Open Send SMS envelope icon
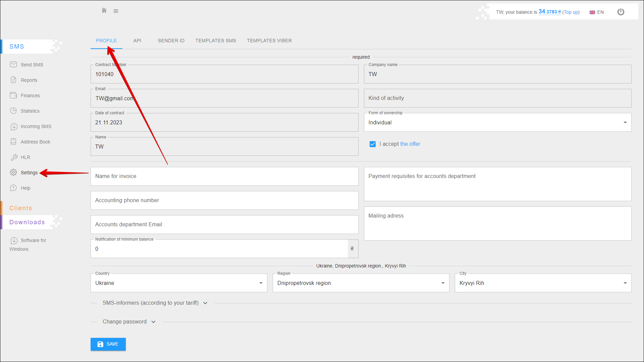 13,64
